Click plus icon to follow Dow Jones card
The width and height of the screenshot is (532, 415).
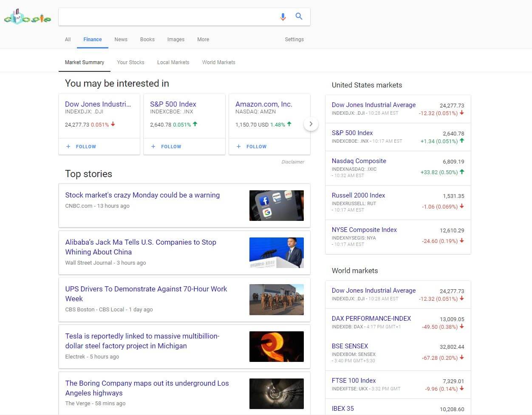point(68,147)
